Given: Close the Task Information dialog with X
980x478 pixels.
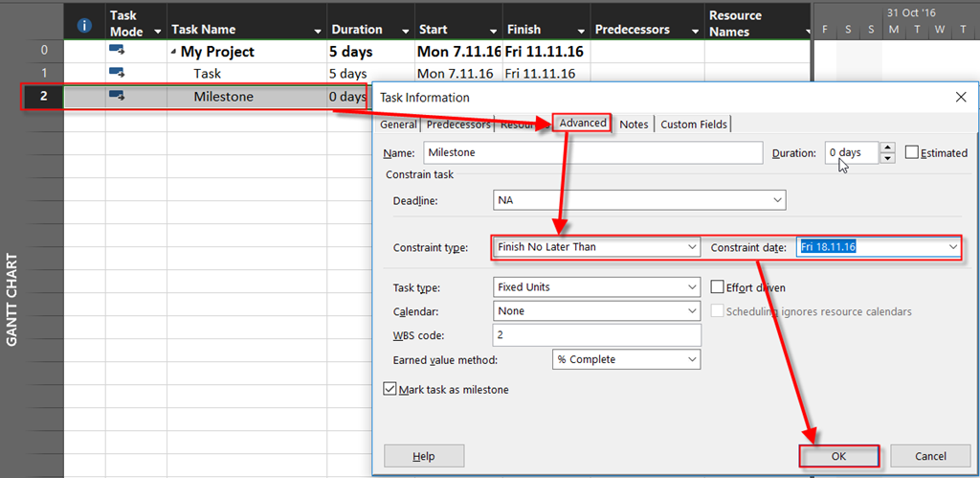Looking at the screenshot, I should pos(961,97).
